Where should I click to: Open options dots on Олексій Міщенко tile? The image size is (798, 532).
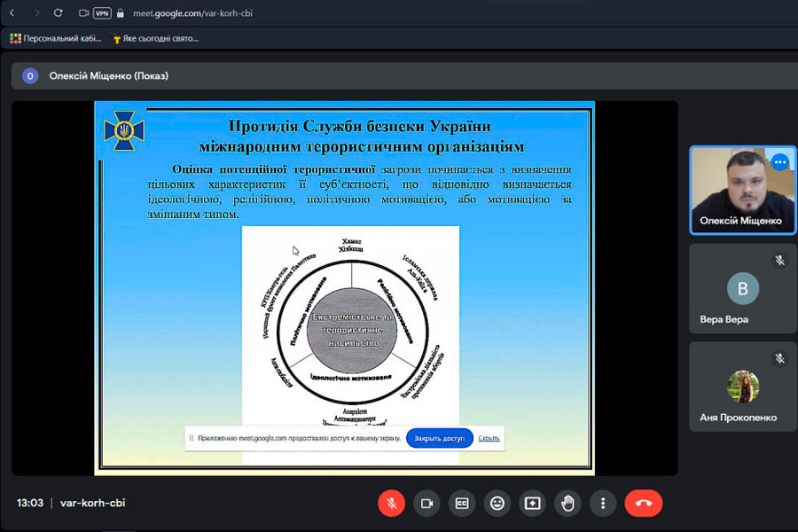tap(779, 162)
